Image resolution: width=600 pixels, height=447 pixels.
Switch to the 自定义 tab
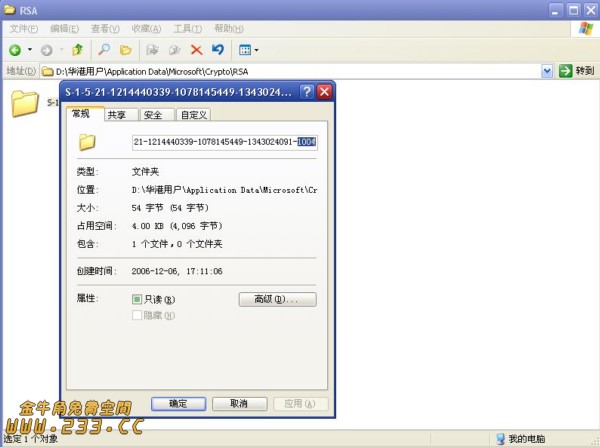pyautogui.click(x=194, y=115)
